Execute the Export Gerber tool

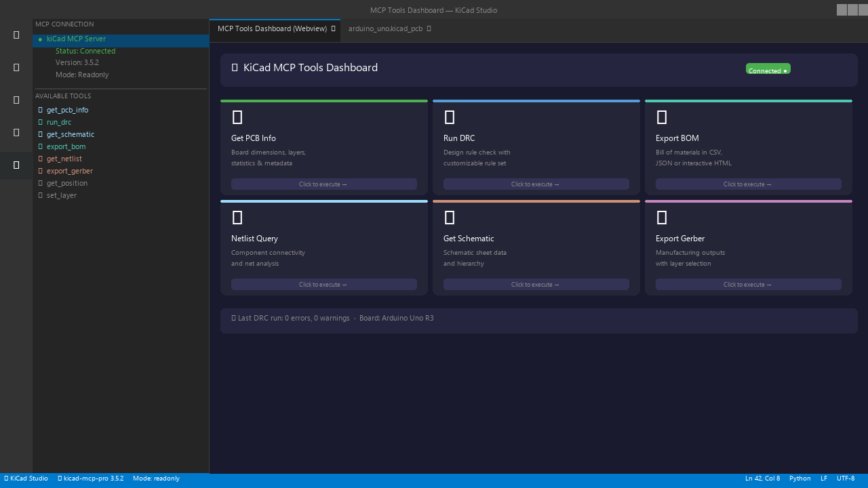point(749,285)
